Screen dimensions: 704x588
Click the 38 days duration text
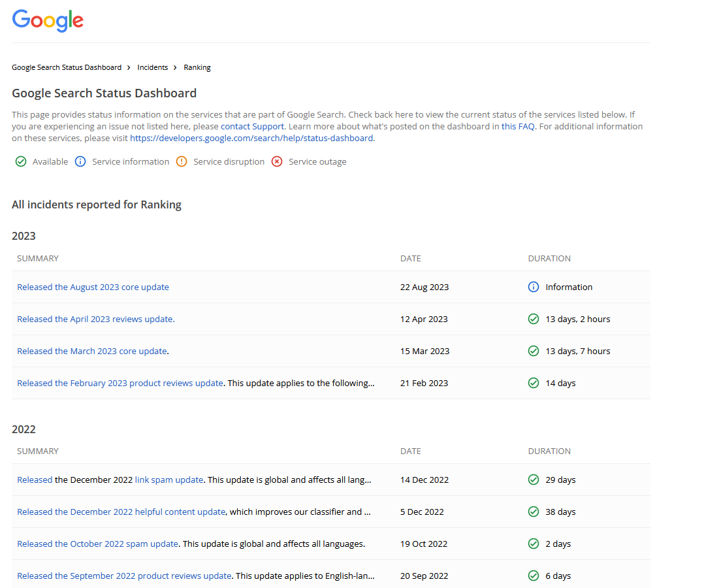[x=560, y=512]
